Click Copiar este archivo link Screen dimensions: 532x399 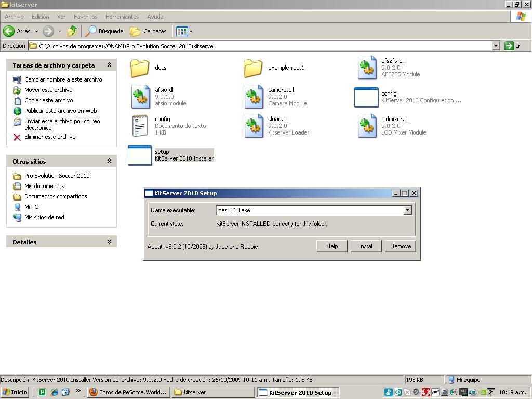tap(49, 100)
